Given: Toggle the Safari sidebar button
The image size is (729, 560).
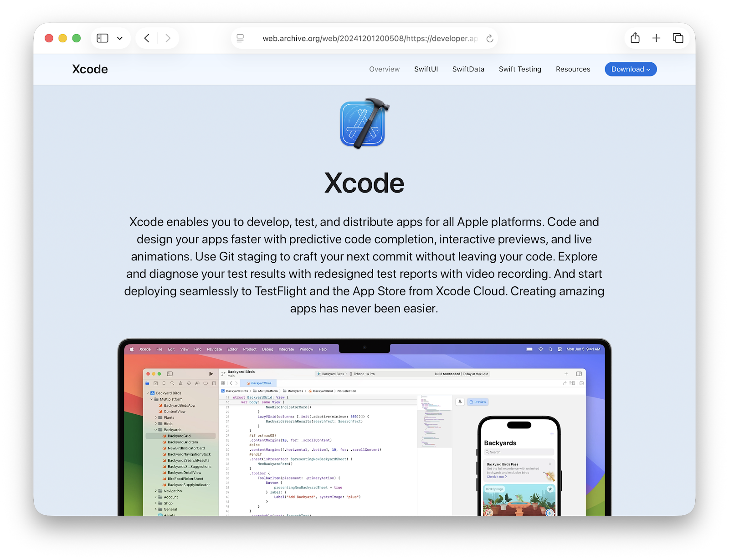Looking at the screenshot, I should [x=103, y=38].
